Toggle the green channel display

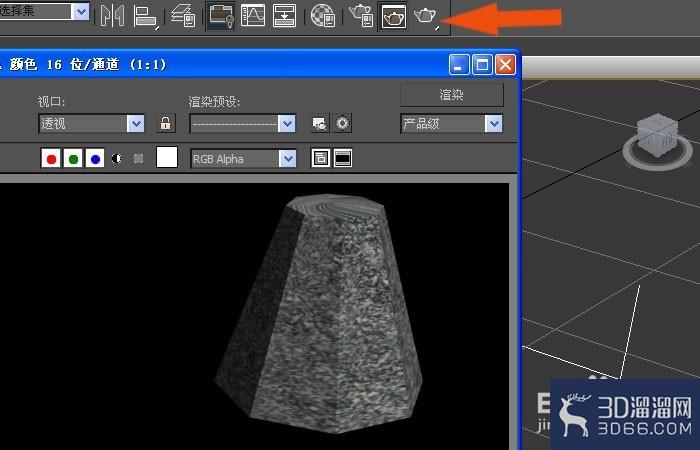pyautogui.click(x=73, y=158)
